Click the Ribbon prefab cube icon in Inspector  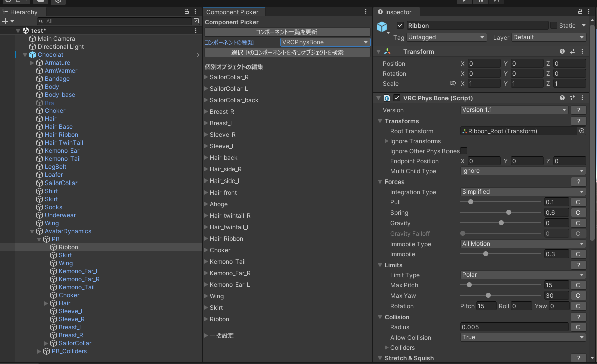(x=383, y=25)
